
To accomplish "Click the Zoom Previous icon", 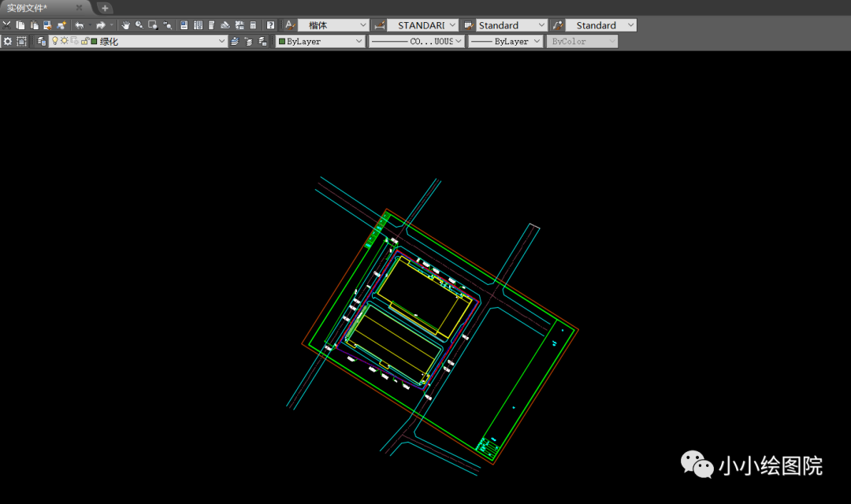I will tap(168, 25).
